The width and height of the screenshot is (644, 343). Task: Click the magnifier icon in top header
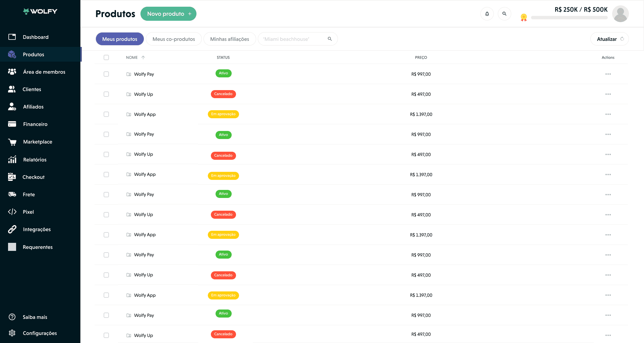tap(504, 14)
